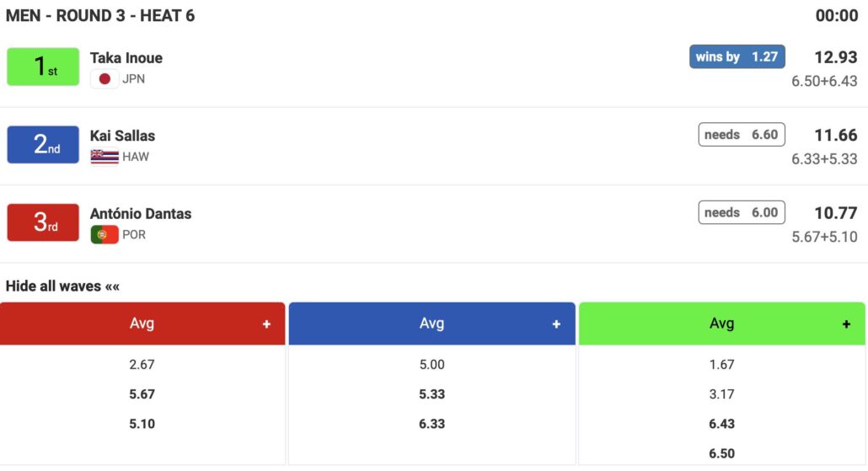Click the Hawaii flag icon
Viewport: 868px width, 471px height.
click(104, 157)
